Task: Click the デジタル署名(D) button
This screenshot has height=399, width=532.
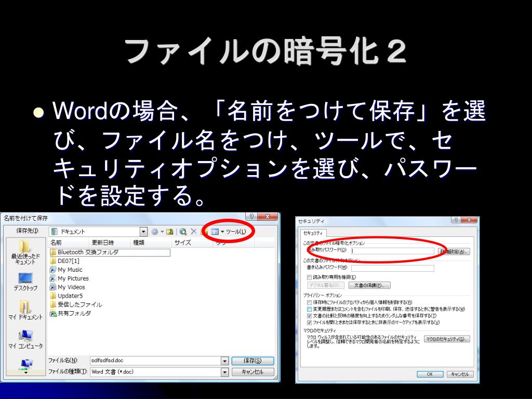Action: click(x=326, y=285)
